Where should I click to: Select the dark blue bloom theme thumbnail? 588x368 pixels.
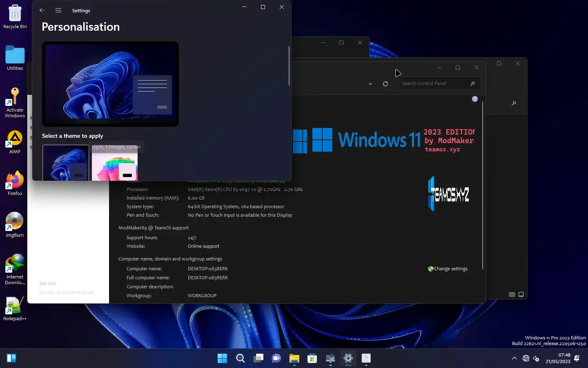65,163
